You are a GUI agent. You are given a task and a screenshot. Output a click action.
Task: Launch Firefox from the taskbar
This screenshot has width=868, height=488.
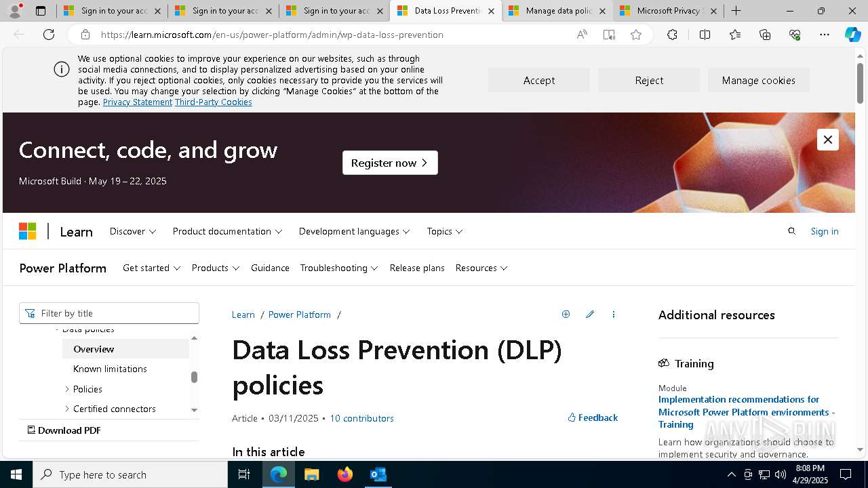click(345, 474)
